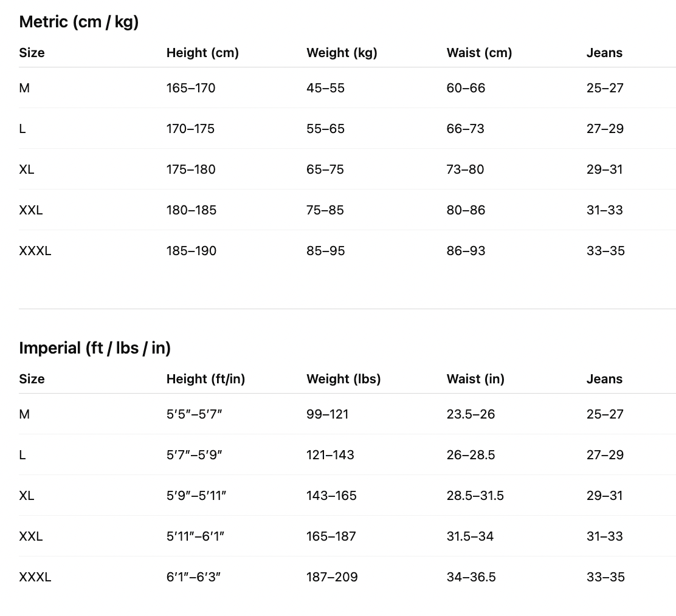Click the 60–66 waist cell
This screenshot has width=676, height=616.
(x=466, y=88)
